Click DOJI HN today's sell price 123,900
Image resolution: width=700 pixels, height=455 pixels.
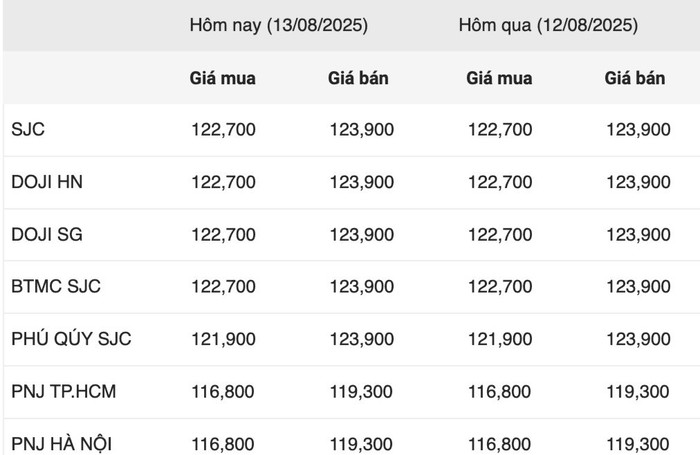pyautogui.click(x=362, y=182)
